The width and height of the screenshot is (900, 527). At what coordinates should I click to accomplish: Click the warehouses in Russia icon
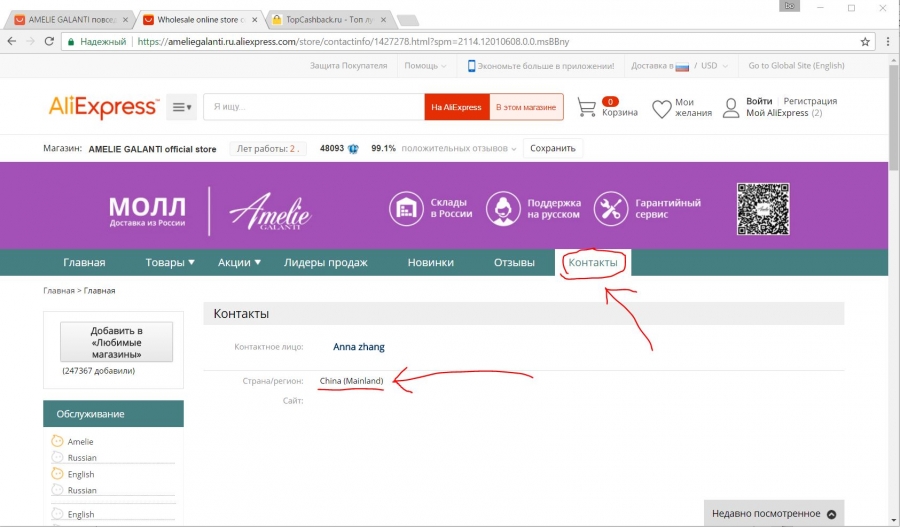(x=406, y=208)
